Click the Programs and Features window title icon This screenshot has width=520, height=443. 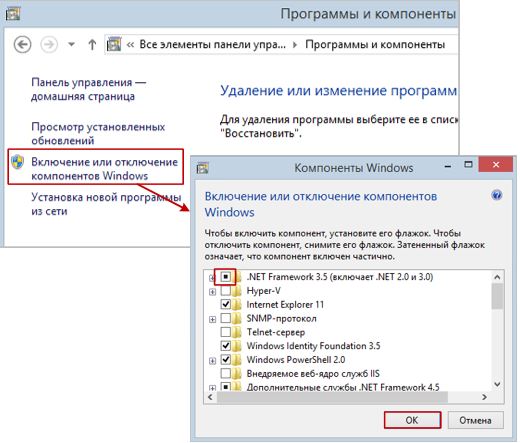tap(13, 14)
